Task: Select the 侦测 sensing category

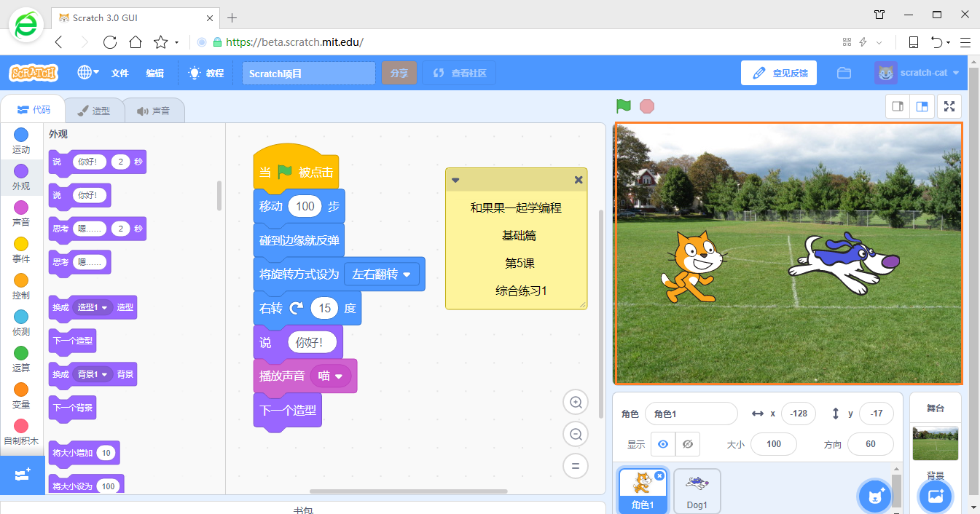Action: (21, 323)
